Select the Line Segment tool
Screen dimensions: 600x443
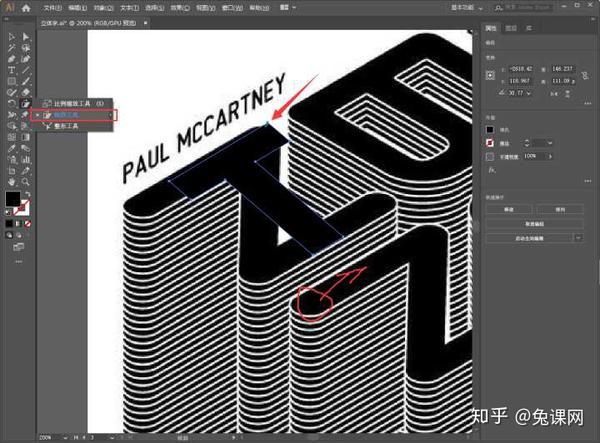click(x=26, y=70)
